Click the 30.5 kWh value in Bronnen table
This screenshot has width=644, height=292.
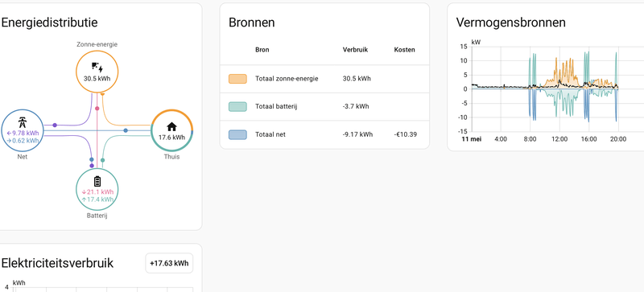(357, 79)
